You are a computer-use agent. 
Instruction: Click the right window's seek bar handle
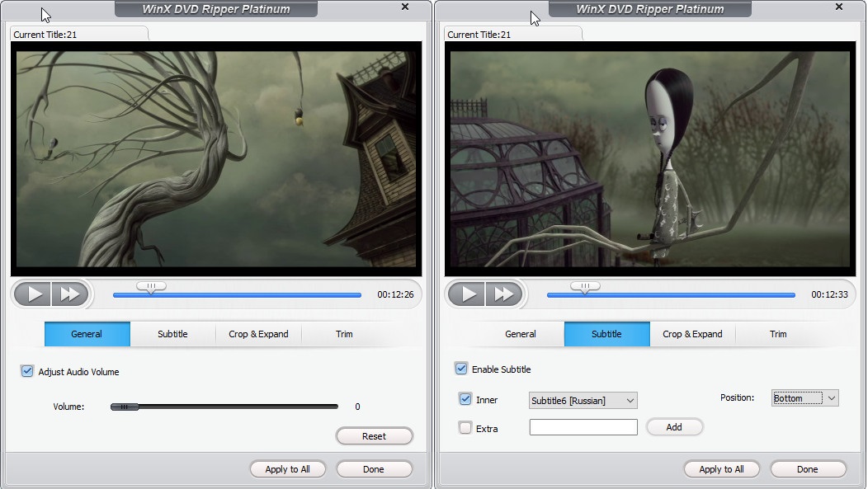pyautogui.click(x=585, y=287)
